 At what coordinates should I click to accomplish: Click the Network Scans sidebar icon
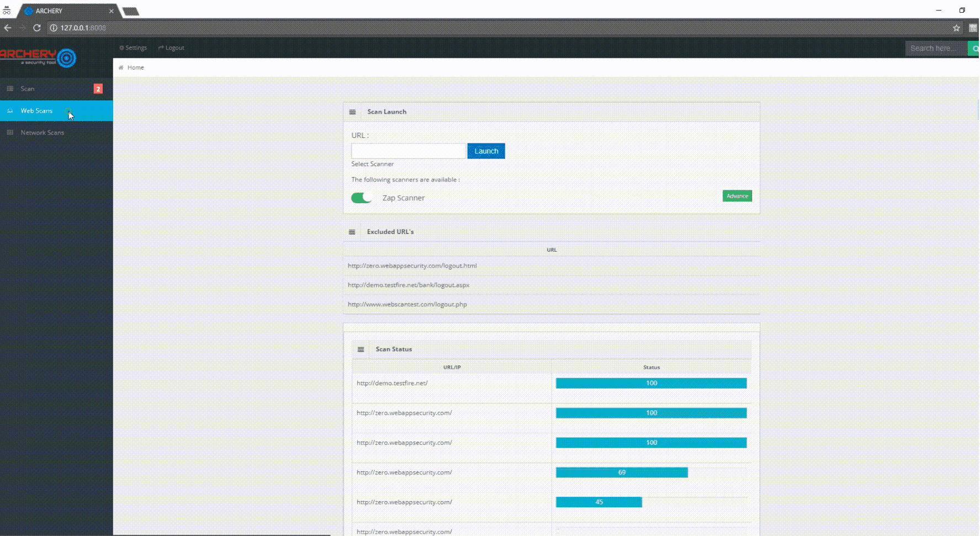(10, 132)
